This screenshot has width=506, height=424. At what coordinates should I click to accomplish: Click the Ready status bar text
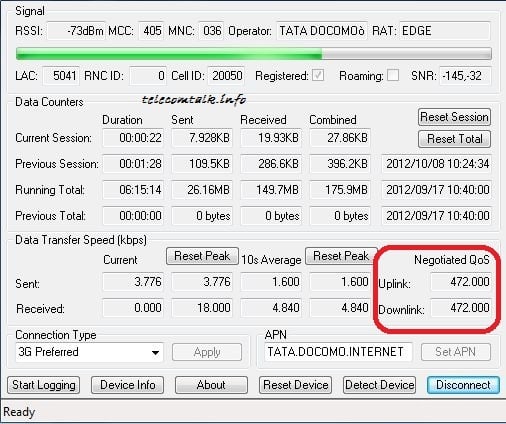pyautogui.click(x=19, y=412)
